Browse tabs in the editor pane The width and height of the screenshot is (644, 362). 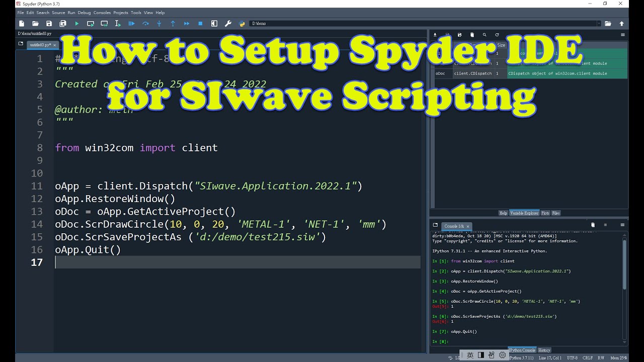coord(21,44)
